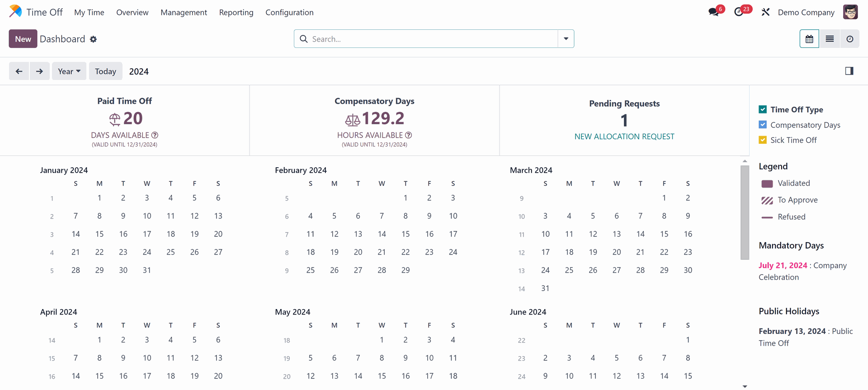Click the 129.2 hours value
The height and width of the screenshot is (390, 868).
383,118
